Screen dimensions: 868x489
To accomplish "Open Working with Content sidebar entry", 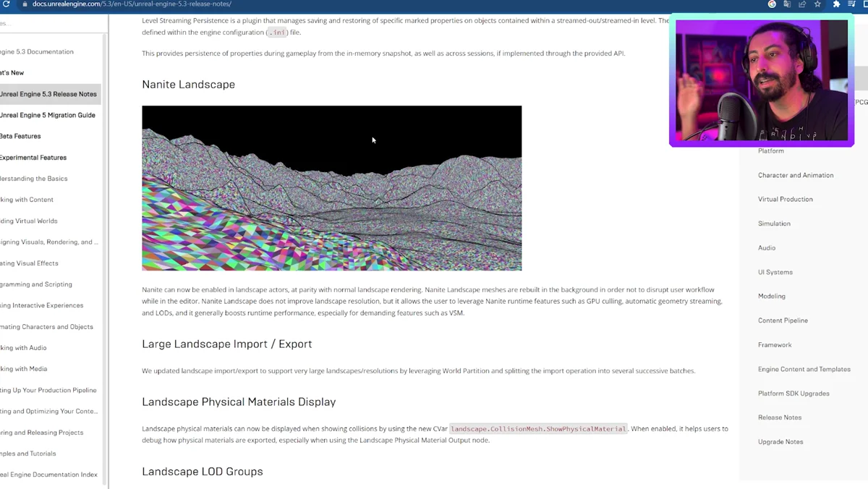I will [27, 200].
